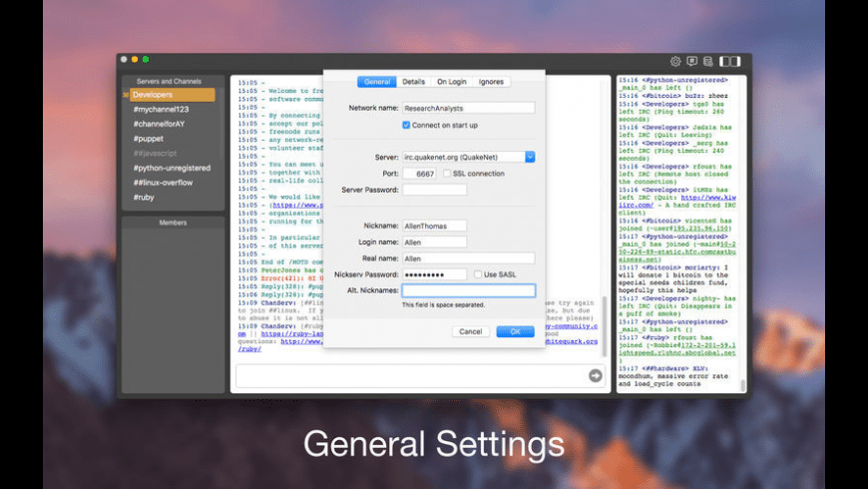Click the chat bubble toolbar icon

(692, 61)
